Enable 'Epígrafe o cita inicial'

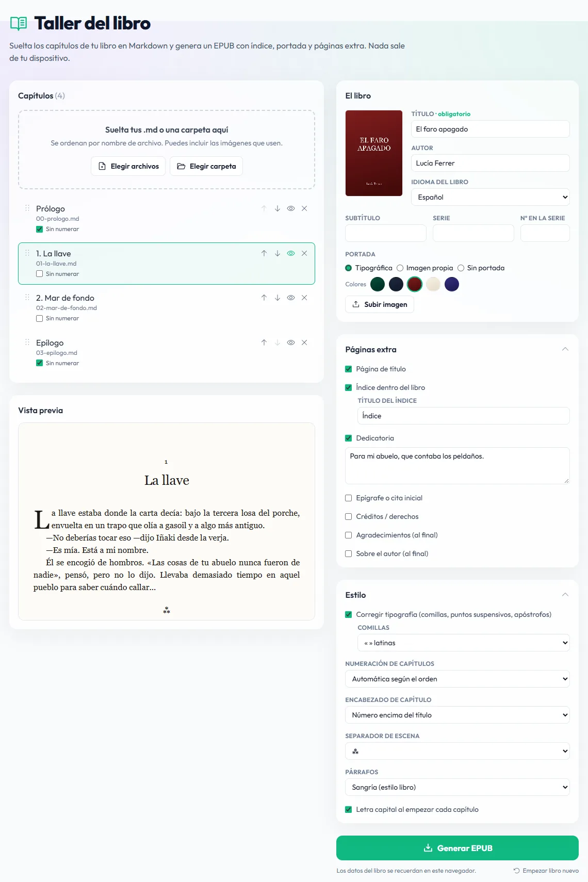pyautogui.click(x=348, y=498)
